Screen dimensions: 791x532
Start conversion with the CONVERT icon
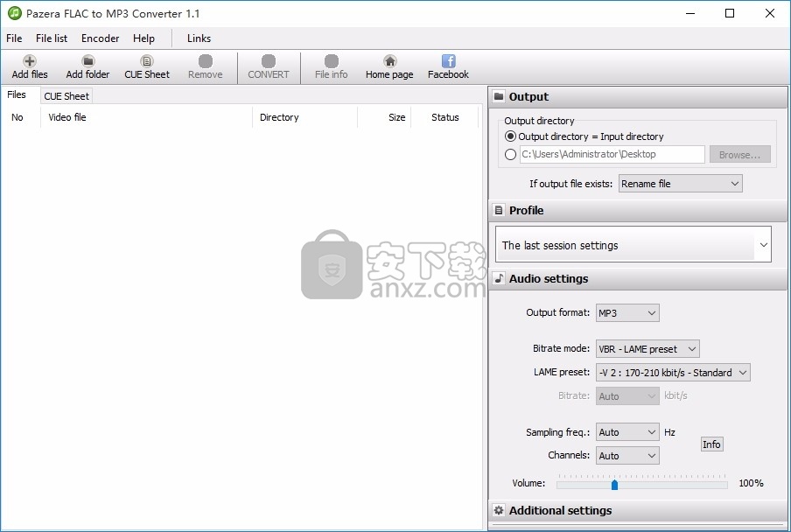pos(269,61)
